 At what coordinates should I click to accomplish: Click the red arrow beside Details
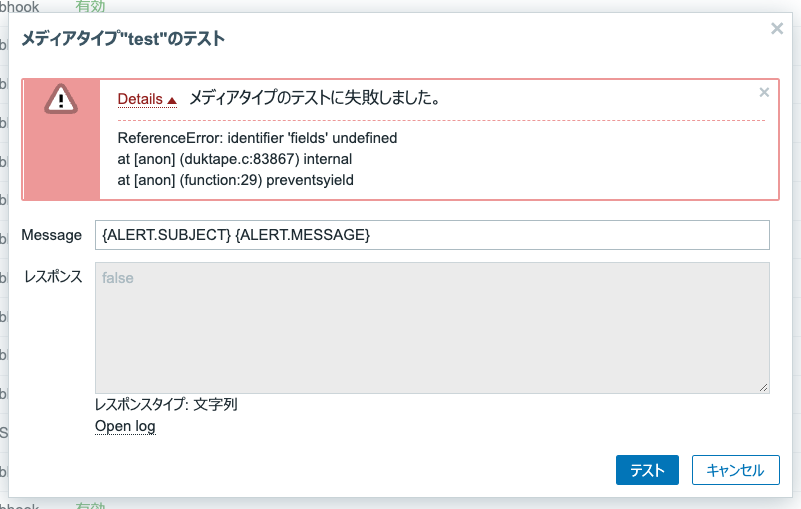tap(172, 101)
